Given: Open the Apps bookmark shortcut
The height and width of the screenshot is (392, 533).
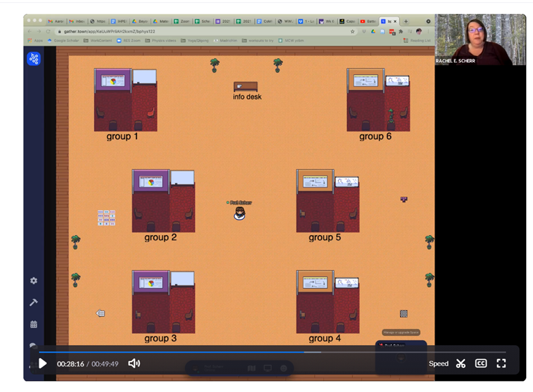Looking at the screenshot, I should point(35,40).
